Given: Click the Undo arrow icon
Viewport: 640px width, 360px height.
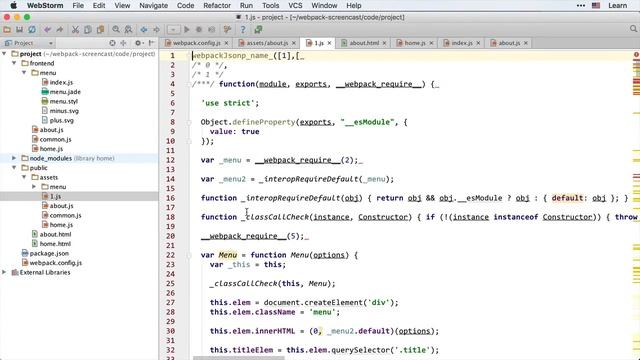Looking at the screenshot, I should (x=48, y=29).
